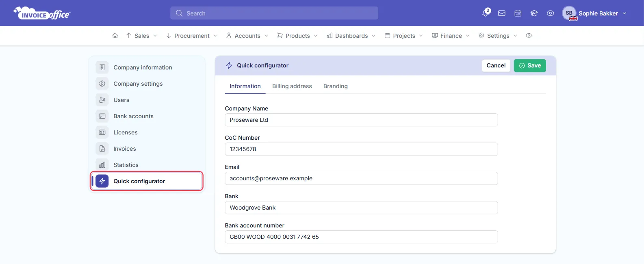Click the Company information building icon
The image size is (644, 264).
point(102,67)
